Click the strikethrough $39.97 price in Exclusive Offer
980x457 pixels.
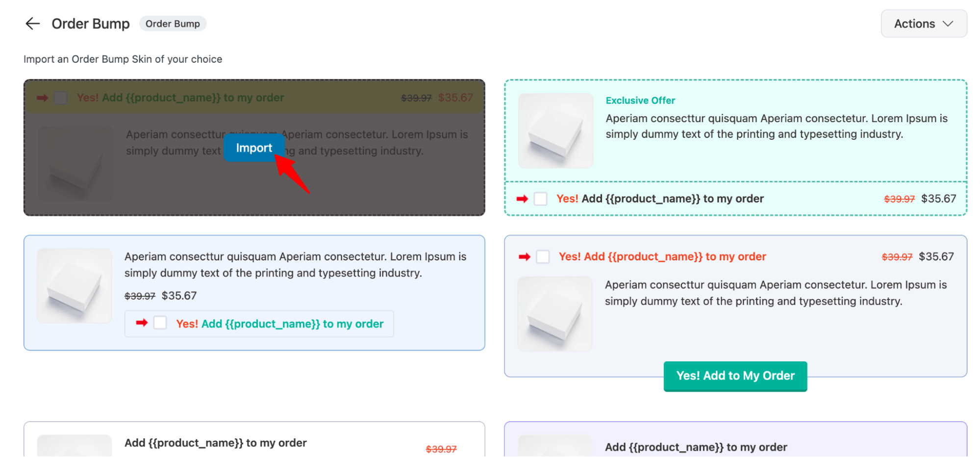pos(899,199)
